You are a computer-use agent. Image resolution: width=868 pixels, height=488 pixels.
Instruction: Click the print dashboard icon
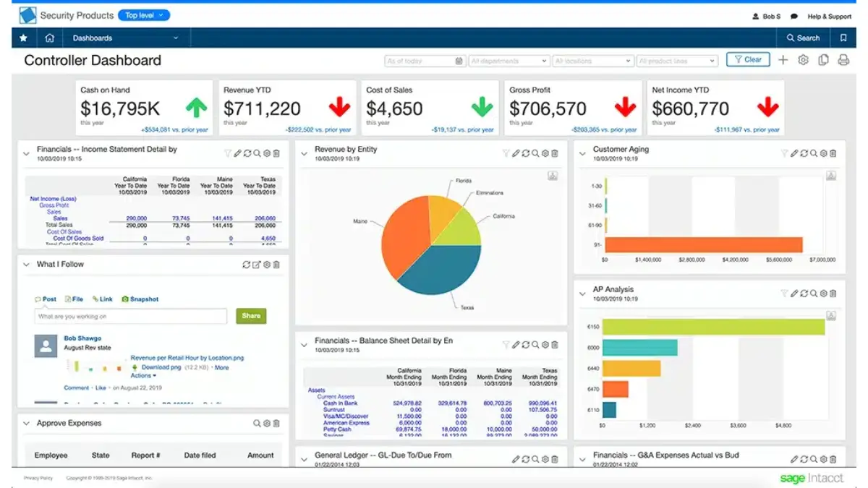pos(843,60)
